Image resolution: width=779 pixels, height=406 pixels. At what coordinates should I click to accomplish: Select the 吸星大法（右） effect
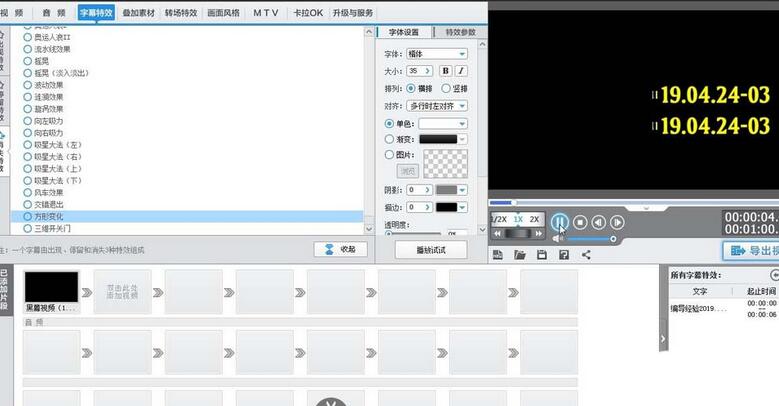pyautogui.click(x=53, y=157)
